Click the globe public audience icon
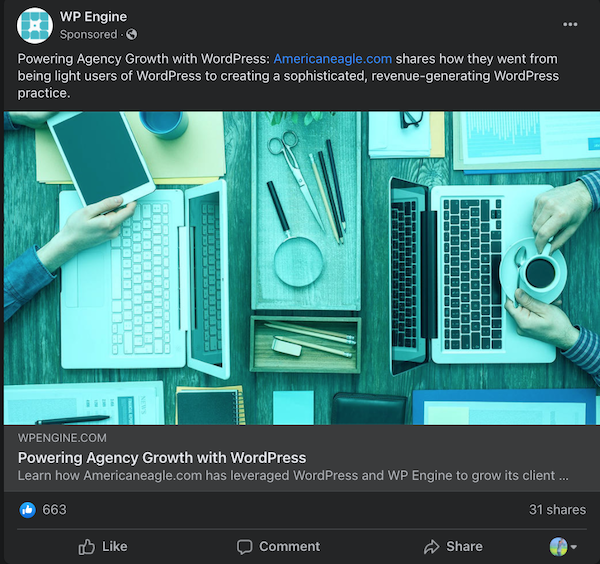Image resolution: width=600 pixels, height=564 pixels. click(132, 34)
